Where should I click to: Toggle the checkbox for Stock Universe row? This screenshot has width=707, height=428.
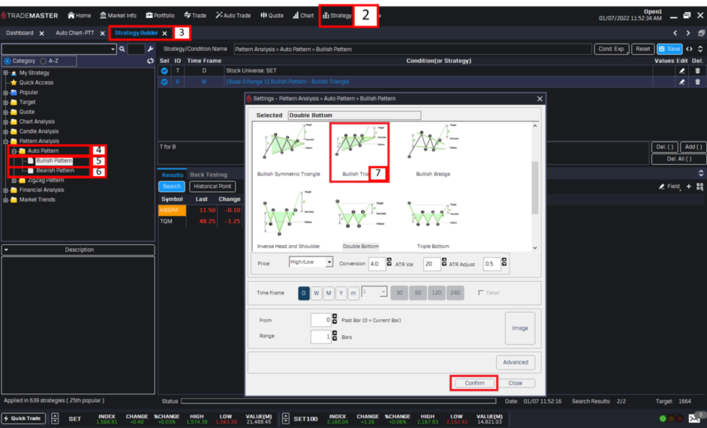(x=164, y=71)
